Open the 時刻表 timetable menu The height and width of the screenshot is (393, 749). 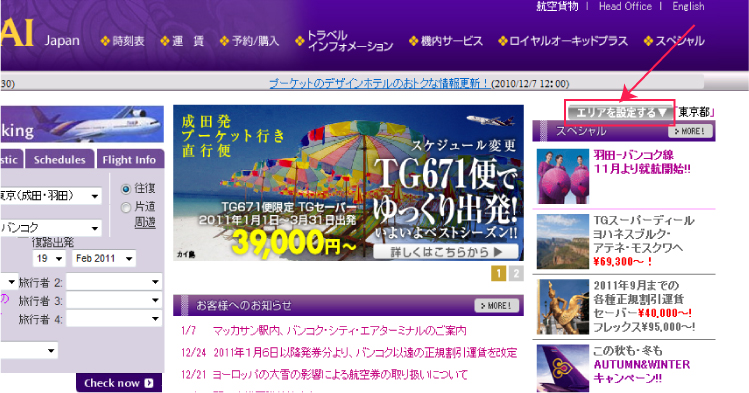(123, 41)
